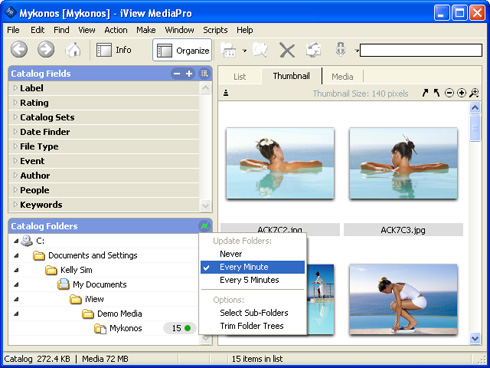Select the first pool woman thumbnail

click(280, 164)
